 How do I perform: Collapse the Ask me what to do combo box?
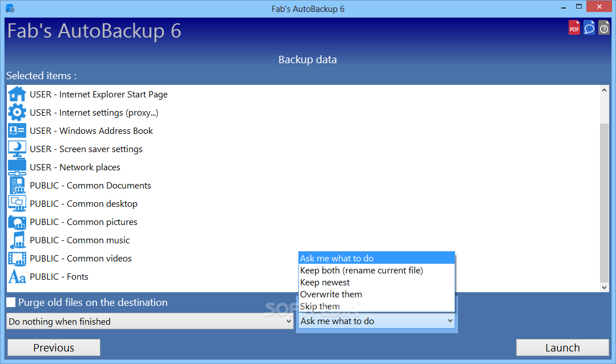376,321
